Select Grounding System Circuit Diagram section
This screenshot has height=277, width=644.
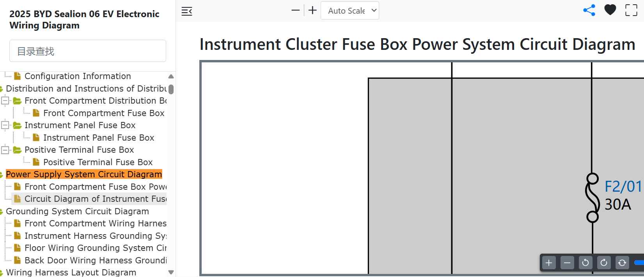pyautogui.click(x=77, y=211)
